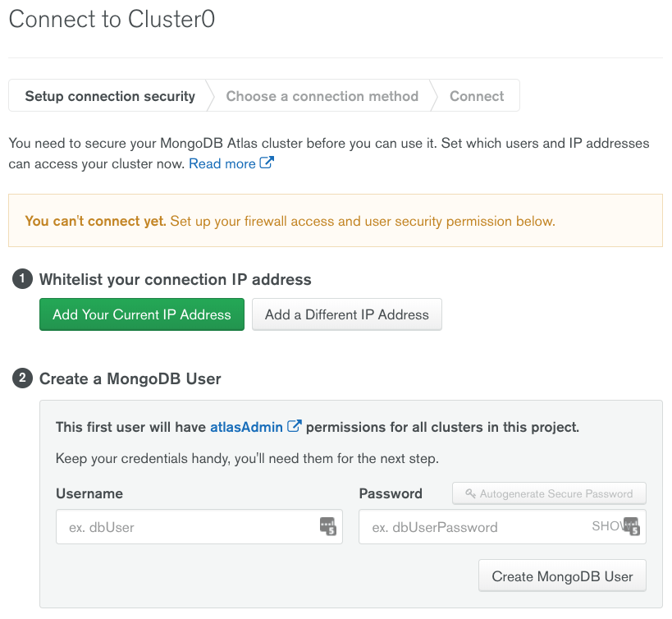The width and height of the screenshot is (672, 619).
Task: Click external link icon beside Read more
Action: [267, 163]
